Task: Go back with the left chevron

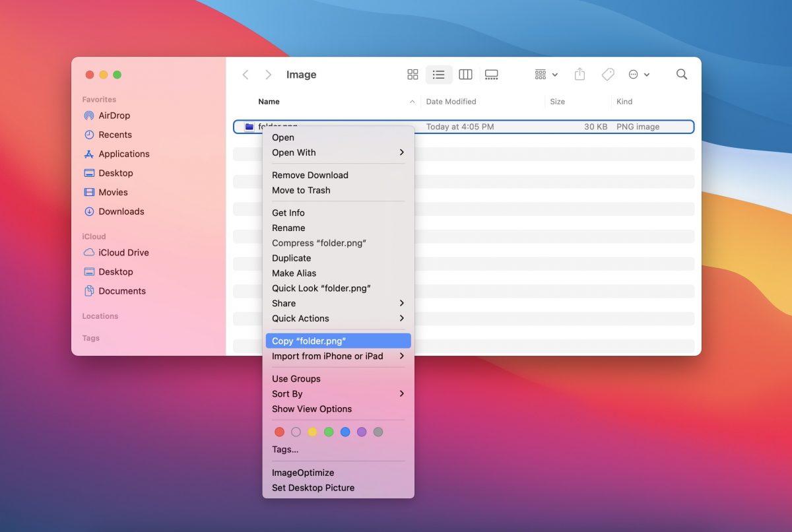Action: click(x=246, y=75)
